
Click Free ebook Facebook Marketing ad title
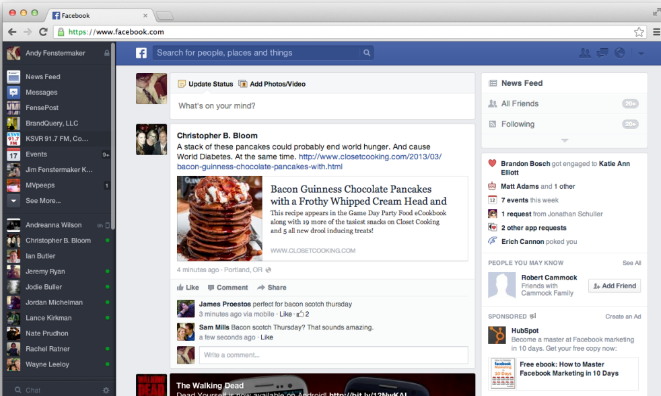click(569, 369)
